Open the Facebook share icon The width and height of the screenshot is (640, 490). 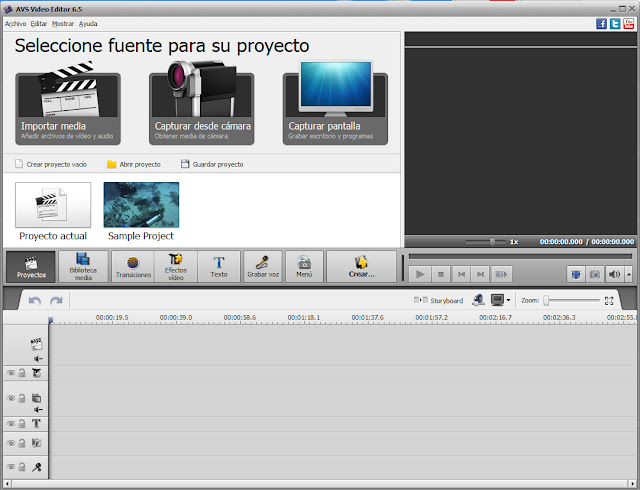(602, 23)
